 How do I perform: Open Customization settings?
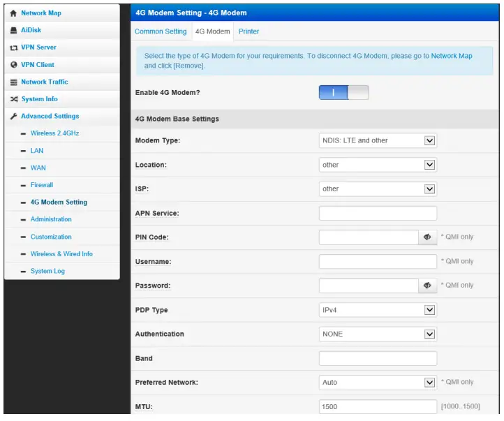pos(51,237)
